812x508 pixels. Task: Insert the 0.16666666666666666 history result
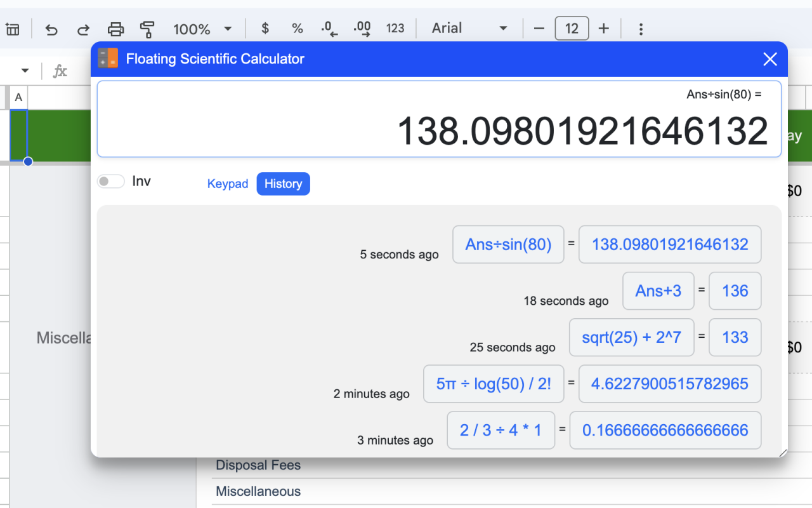point(665,430)
